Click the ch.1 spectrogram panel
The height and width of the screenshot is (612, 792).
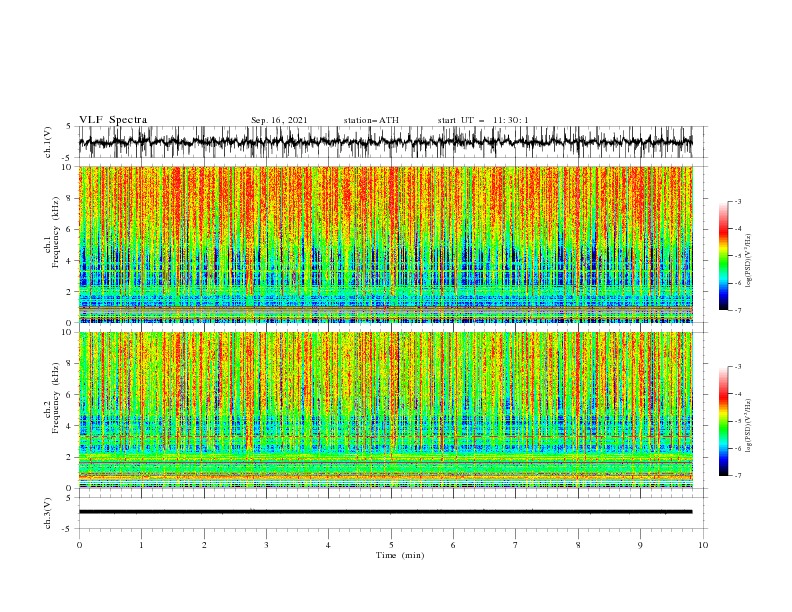(x=385, y=244)
